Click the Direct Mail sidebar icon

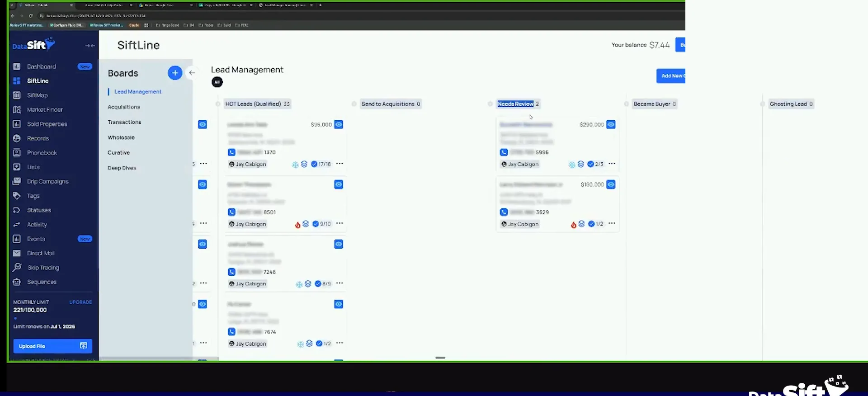[17, 253]
